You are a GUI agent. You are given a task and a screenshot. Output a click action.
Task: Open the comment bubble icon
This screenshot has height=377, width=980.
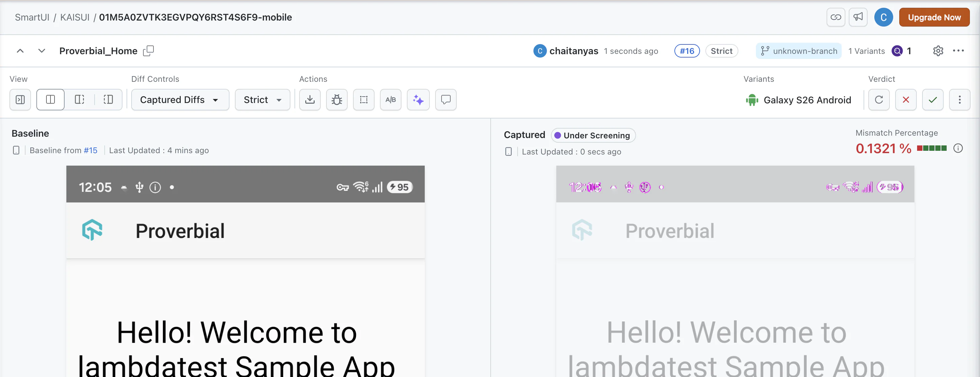click(446, 100)
